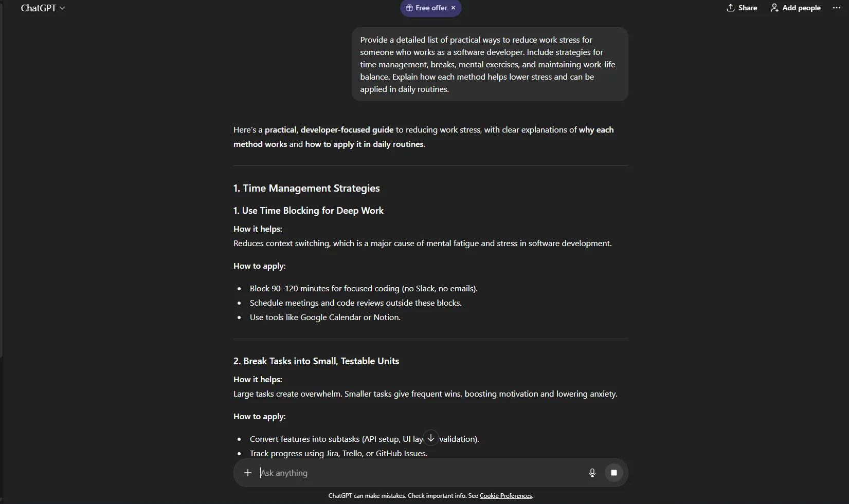Dismiss the Free offer banner
Viewport: 849px width, 504px height.
453,8
